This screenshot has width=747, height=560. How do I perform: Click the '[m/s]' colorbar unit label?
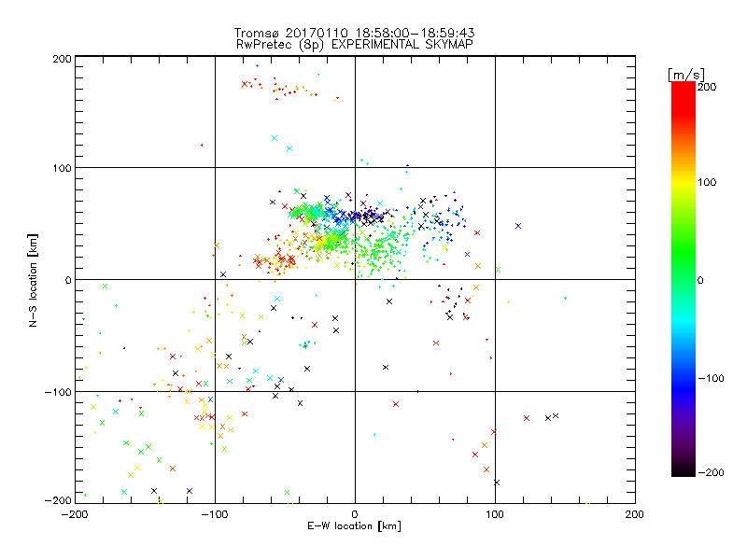686,75
